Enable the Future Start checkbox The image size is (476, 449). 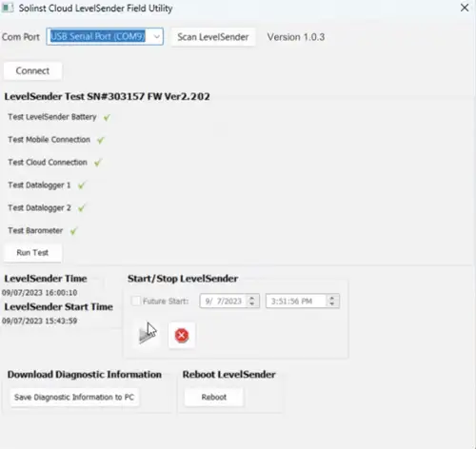click(136, 301)
